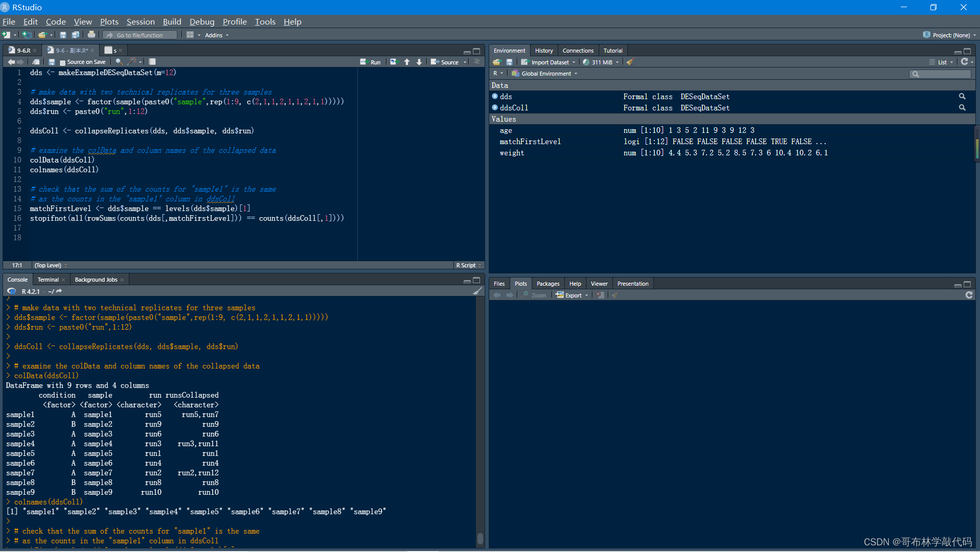Open Global Environment dropdown
The height and width of the screenshot is (552, 980).
pyautogui.click(x=545, y=74)
